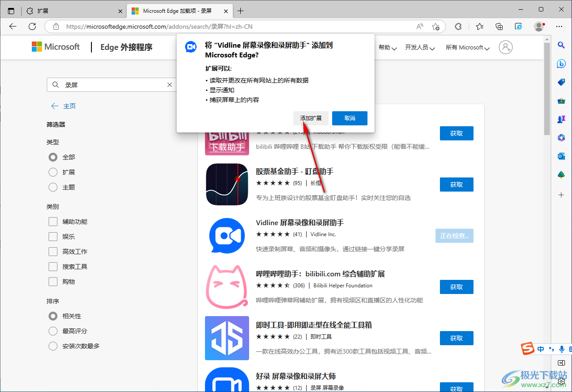Click the pink cat 哔哩哔哩助手 thumbnail
Viewport: 572px width, 392px height.
coord(227,287)
